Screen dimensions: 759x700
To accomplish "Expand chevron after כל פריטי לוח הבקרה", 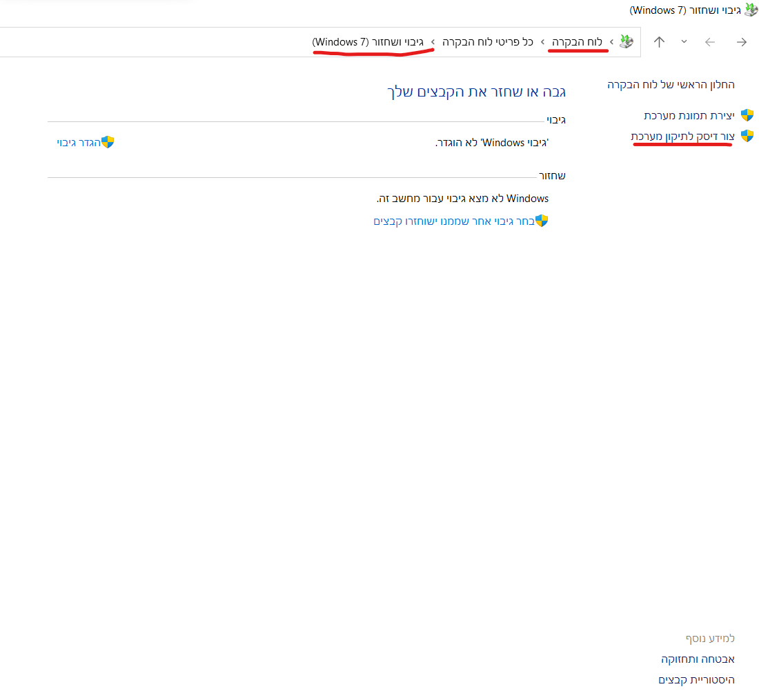I will pos(433,42).
